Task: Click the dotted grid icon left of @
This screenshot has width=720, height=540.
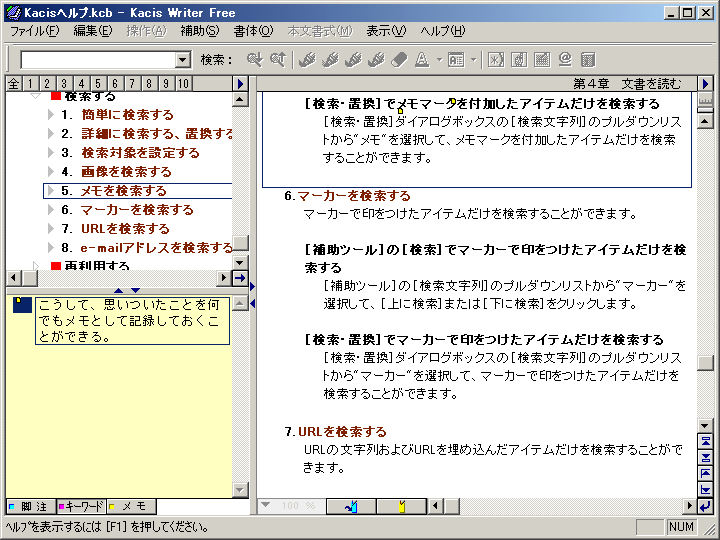Action: [542, 60]
